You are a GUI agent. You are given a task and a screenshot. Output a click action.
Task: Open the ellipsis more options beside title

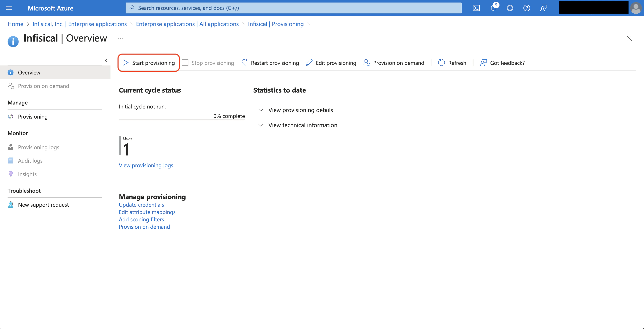click(x=121, y=38)
